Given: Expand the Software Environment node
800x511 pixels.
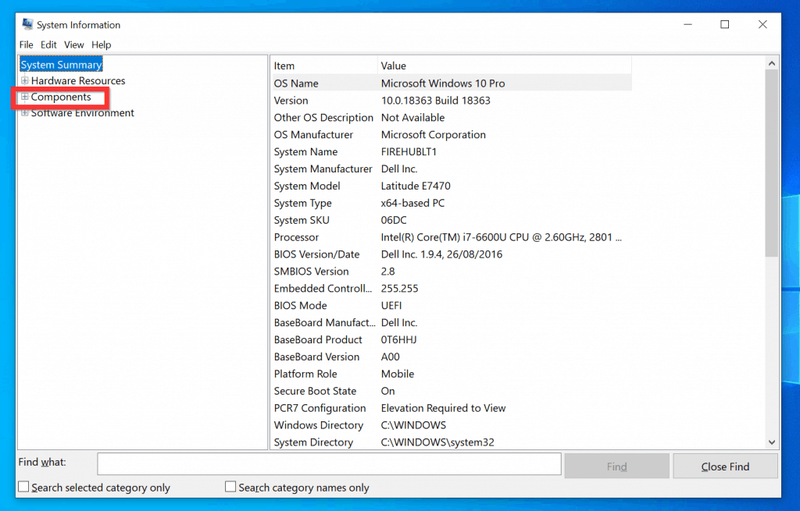Looking at the screenshot, I should click(x=24, y=113).
